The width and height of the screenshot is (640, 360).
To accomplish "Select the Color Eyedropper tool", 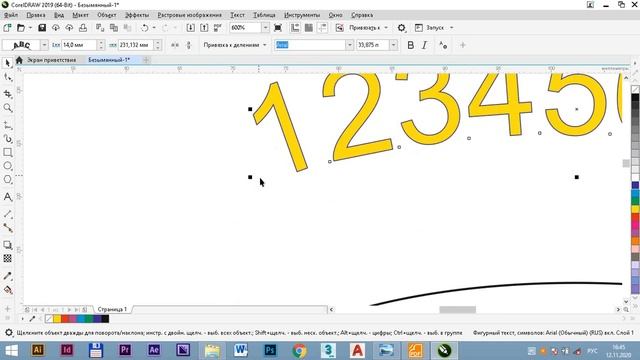I will tap(7, 276).
